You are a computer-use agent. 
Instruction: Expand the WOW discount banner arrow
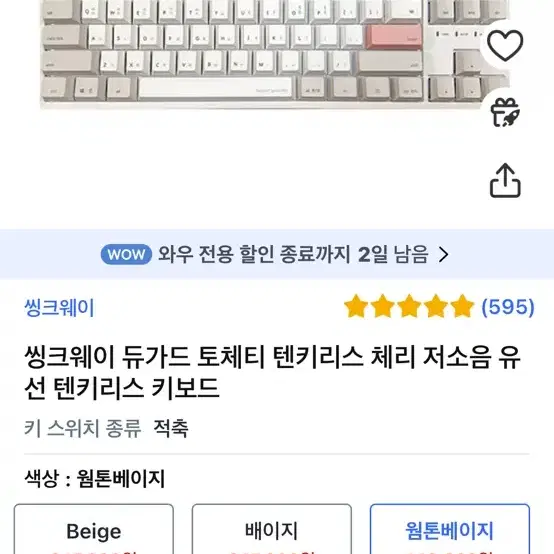click(443, 254)
